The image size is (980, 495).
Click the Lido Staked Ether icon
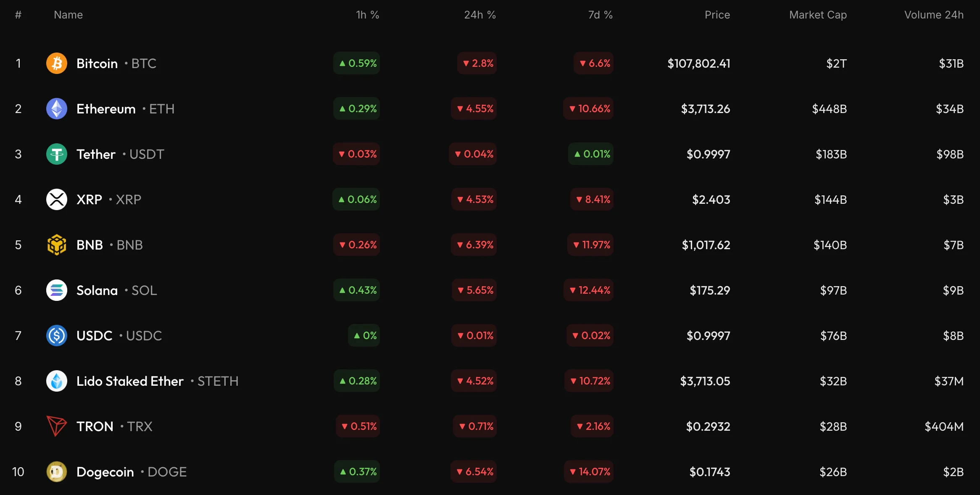tap(57, 381)
